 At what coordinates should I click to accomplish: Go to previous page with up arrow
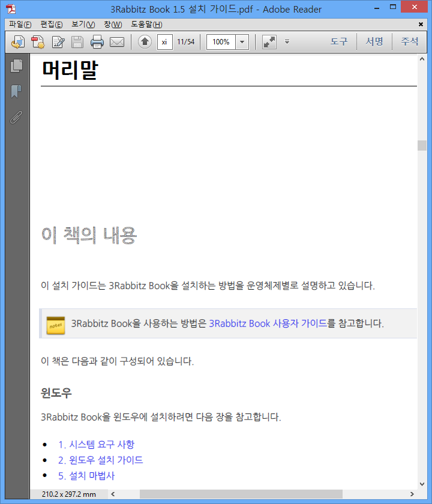click(145, 42)
